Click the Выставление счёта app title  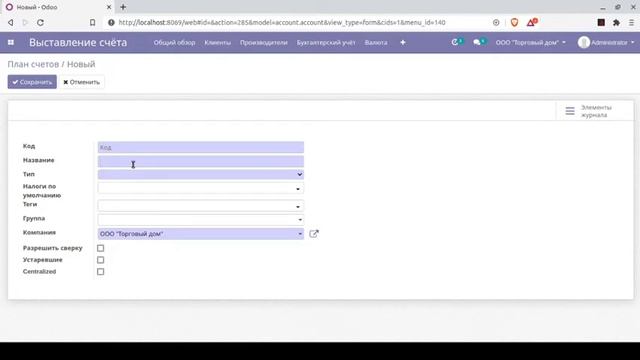coord(78,42)
